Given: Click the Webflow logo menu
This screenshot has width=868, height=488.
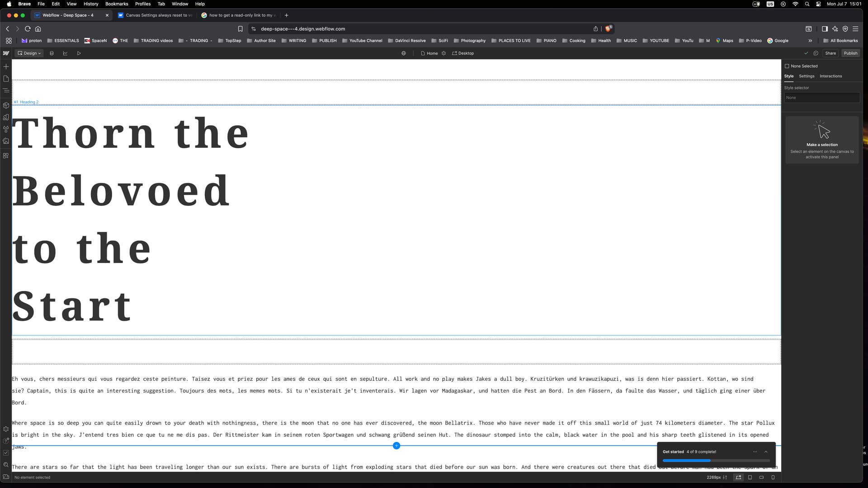Looking at the screenshot, I should click(x=6, y=53).
